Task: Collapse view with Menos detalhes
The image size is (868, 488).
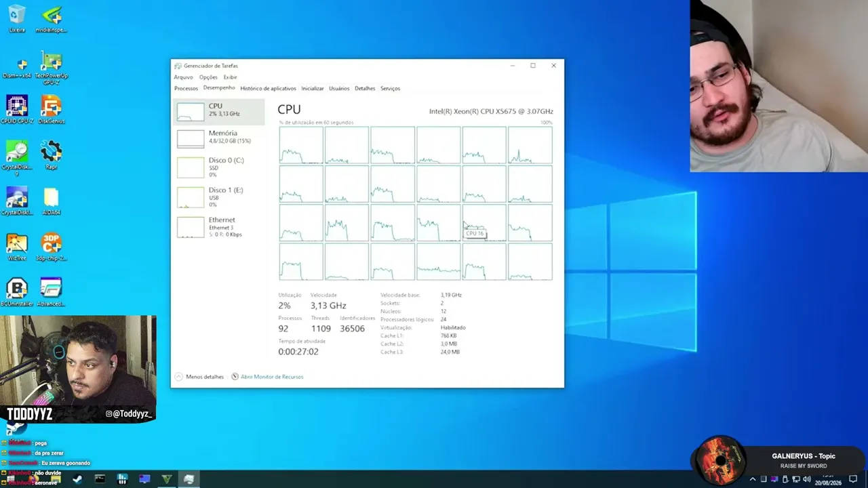Action: 199,377
